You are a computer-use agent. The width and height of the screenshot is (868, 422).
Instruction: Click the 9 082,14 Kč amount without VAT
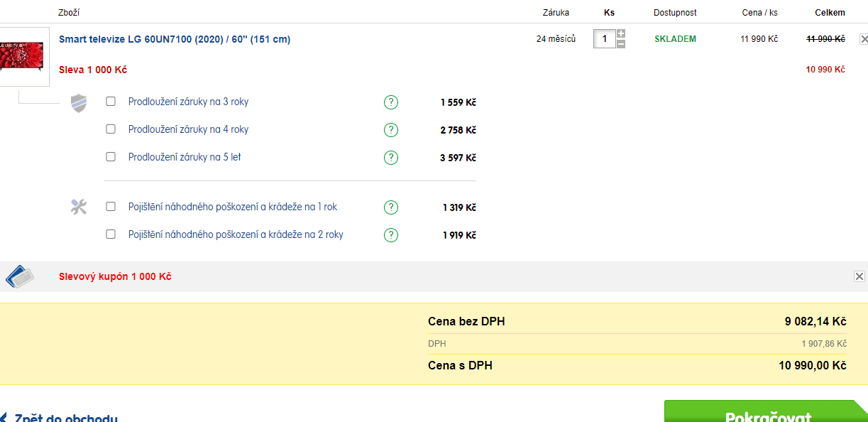tap(815, 322)
